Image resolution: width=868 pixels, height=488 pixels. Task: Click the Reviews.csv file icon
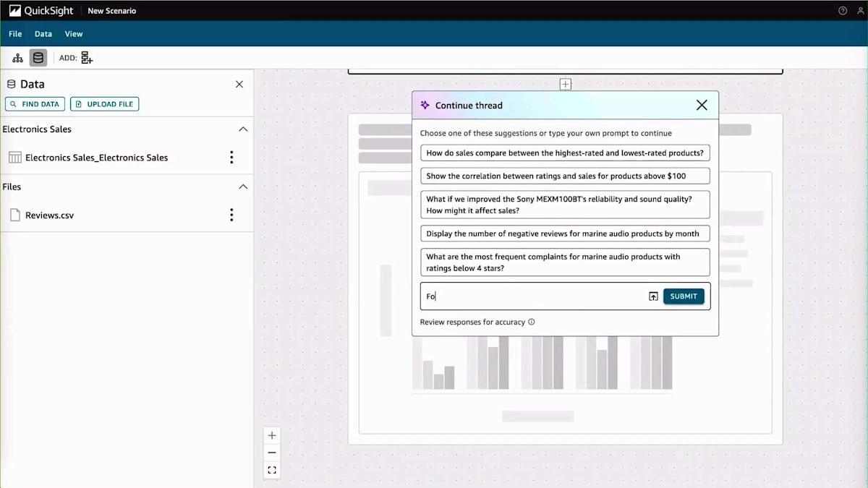[14, 215]
